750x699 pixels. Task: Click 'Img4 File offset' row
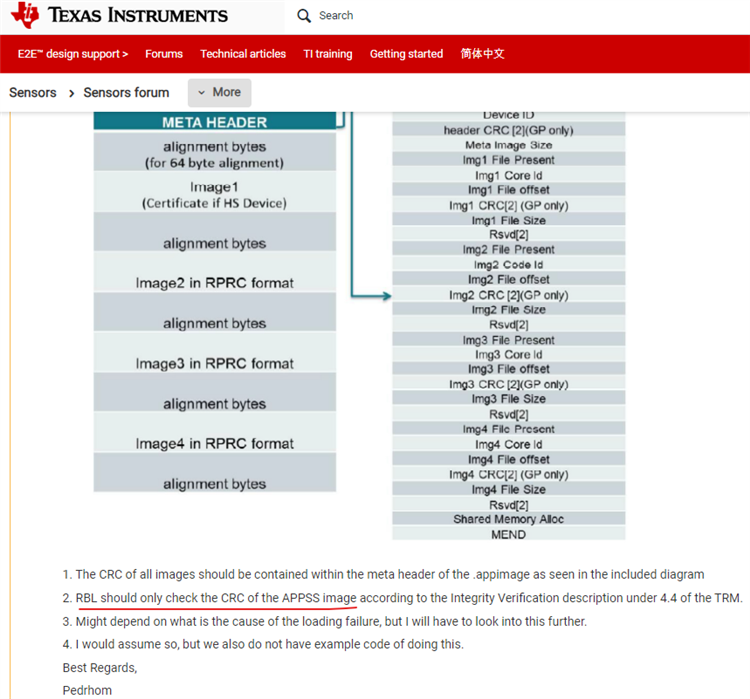pos(508,459)
